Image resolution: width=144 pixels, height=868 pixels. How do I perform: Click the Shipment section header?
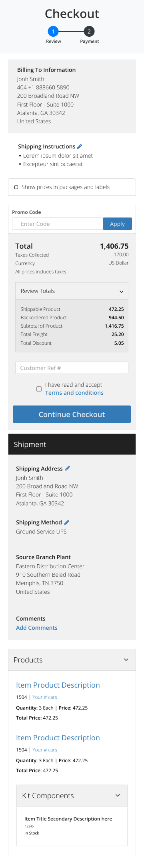(x=72, y=444)
